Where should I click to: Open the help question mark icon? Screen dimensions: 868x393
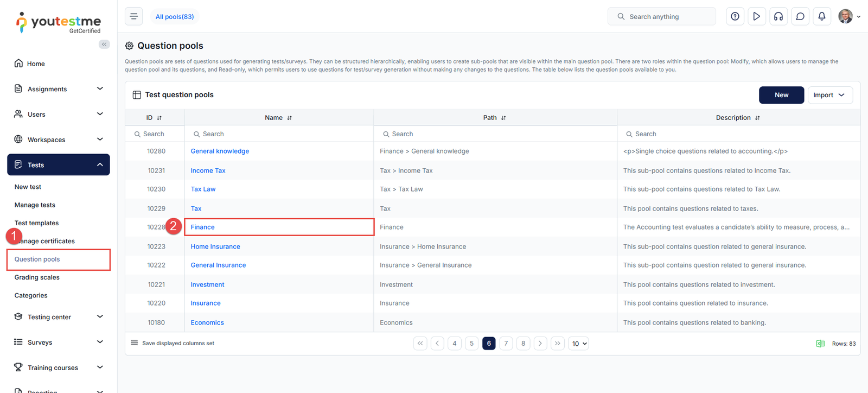735,16
